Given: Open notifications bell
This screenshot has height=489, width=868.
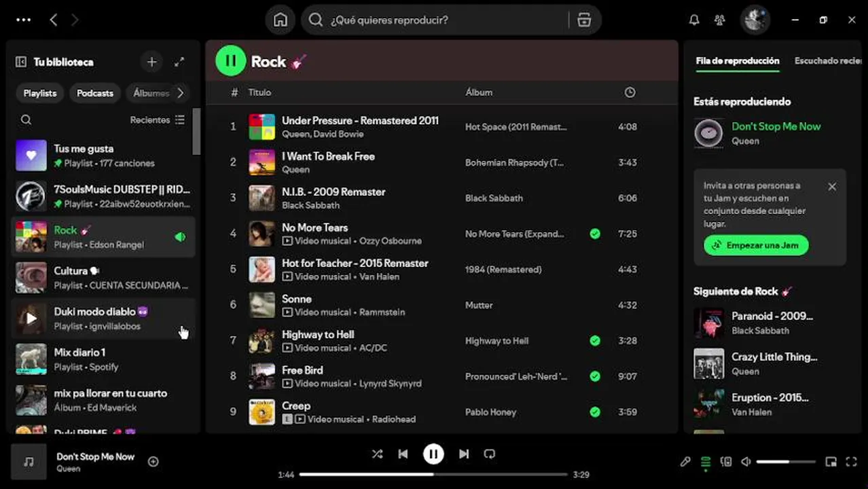Looking at the screenshot, I should point(693,20).
